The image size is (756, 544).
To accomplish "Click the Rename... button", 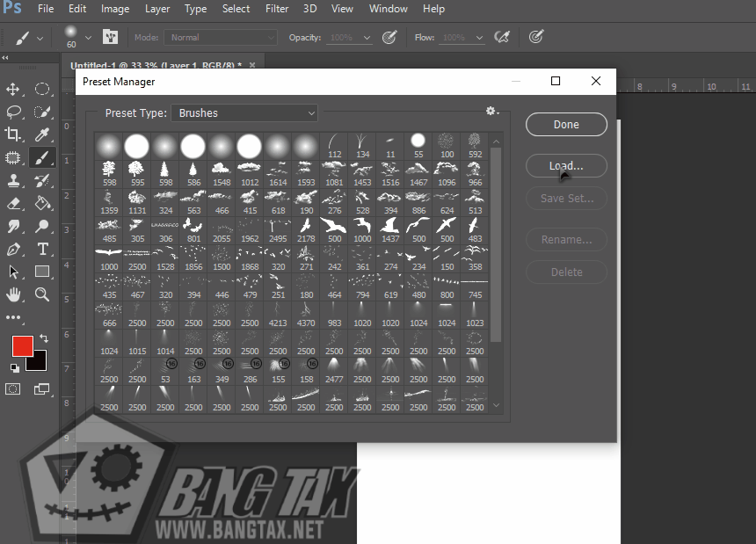I will (566, 239).
